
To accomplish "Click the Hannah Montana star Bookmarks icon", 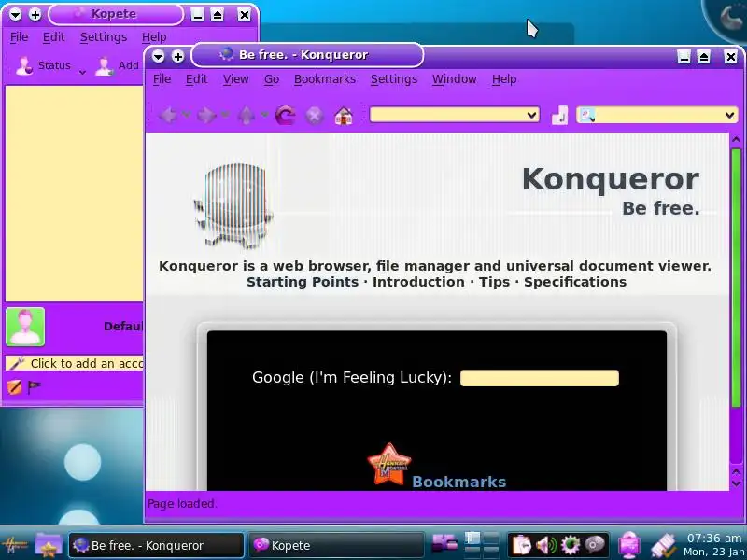I will point(388,464).
